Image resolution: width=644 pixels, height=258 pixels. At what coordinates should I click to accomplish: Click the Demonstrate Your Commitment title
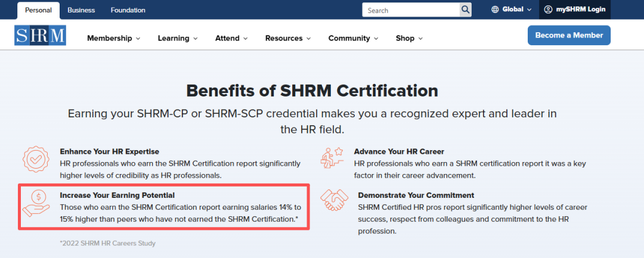click(416, 195)
